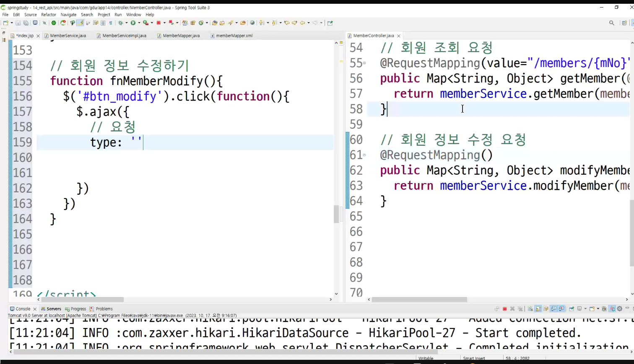
Task: Click Remove All Terminated Launches icon
Action: click(520, 309)
